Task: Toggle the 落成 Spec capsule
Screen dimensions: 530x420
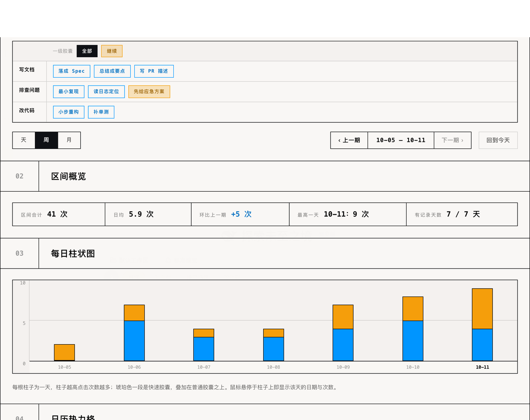Action: [x=72, y=71]
